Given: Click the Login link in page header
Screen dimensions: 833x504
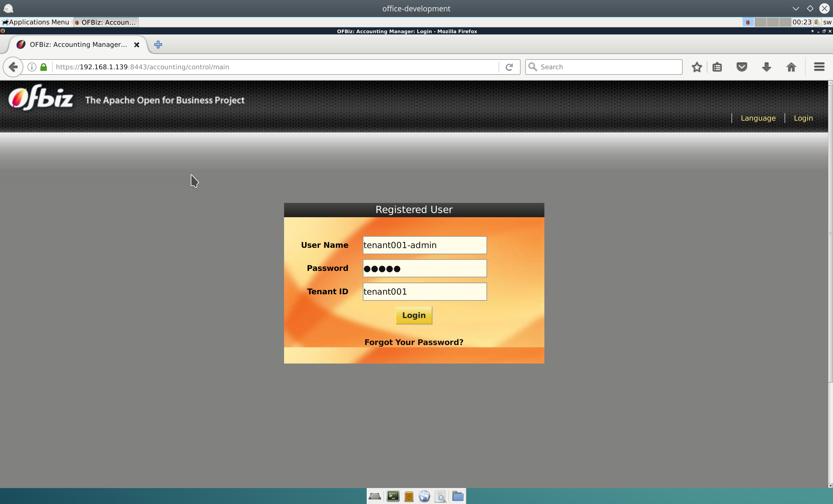Looking at the screenshot, I should (803, 118).
